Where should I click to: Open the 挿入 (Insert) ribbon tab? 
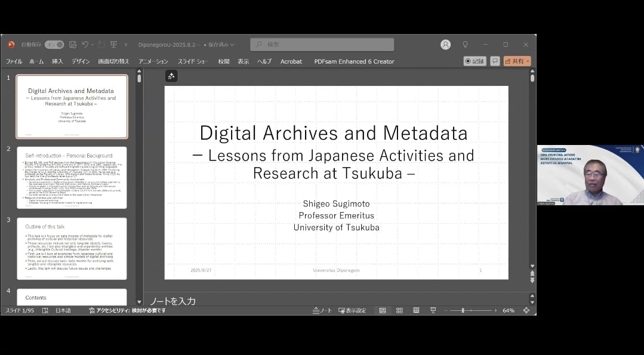(x=57, y=61)
